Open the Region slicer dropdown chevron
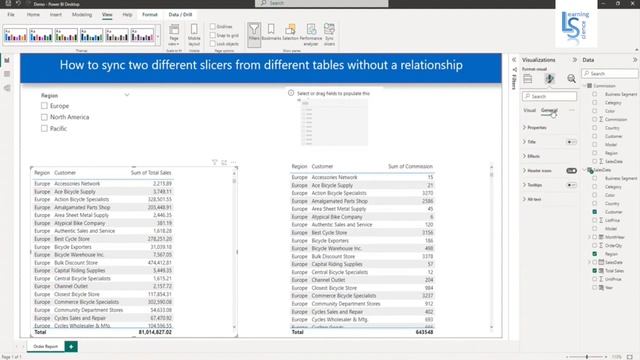 pyautogui.click(x=127, y=95)
